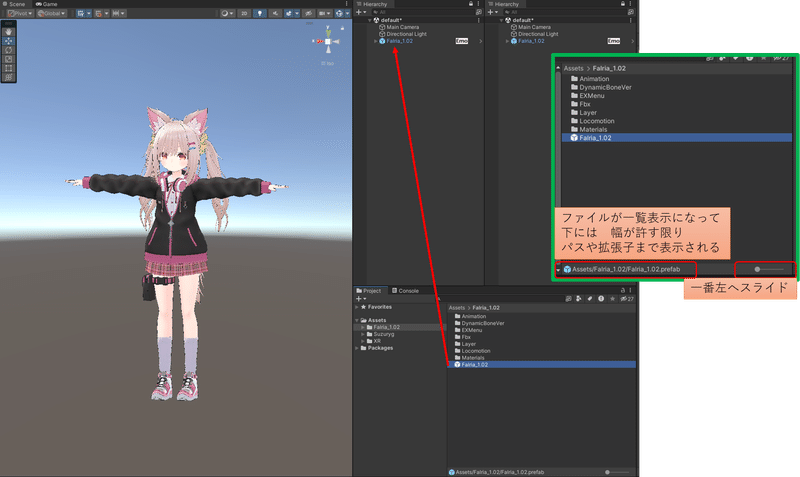Click the Search by Import Log Type icon in Project toolbar

pos(601,299)
